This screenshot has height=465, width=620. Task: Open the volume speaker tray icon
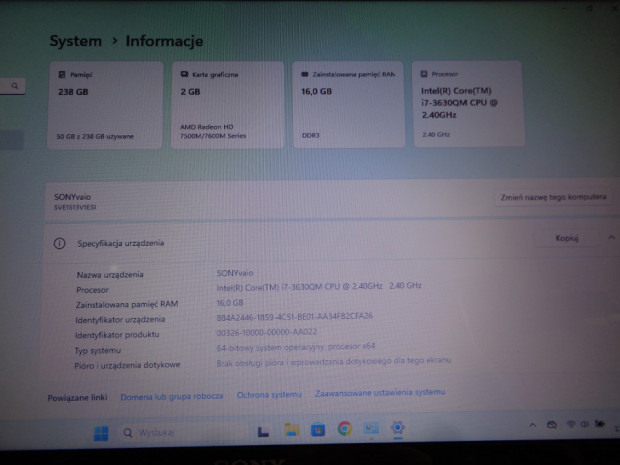pos(584,424)
